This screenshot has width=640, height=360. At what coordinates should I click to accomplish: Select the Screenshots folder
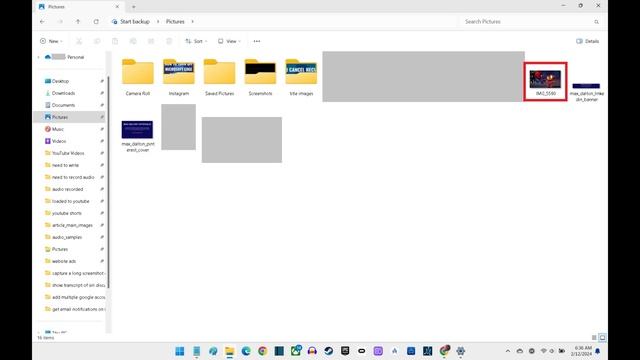[x=260, y=78]
